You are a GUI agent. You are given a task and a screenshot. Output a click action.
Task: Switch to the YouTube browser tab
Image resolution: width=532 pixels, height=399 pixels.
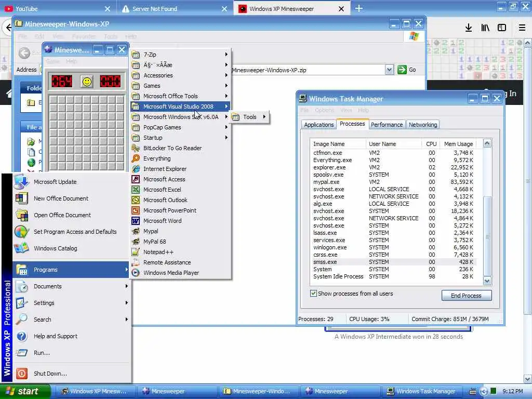(x=58, y=9)
